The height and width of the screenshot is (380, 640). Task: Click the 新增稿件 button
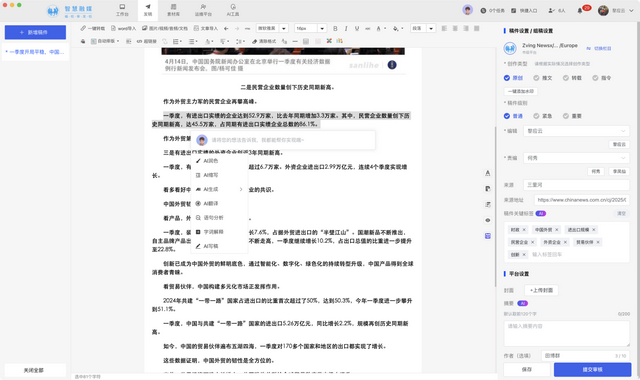(x=35, y=32)
